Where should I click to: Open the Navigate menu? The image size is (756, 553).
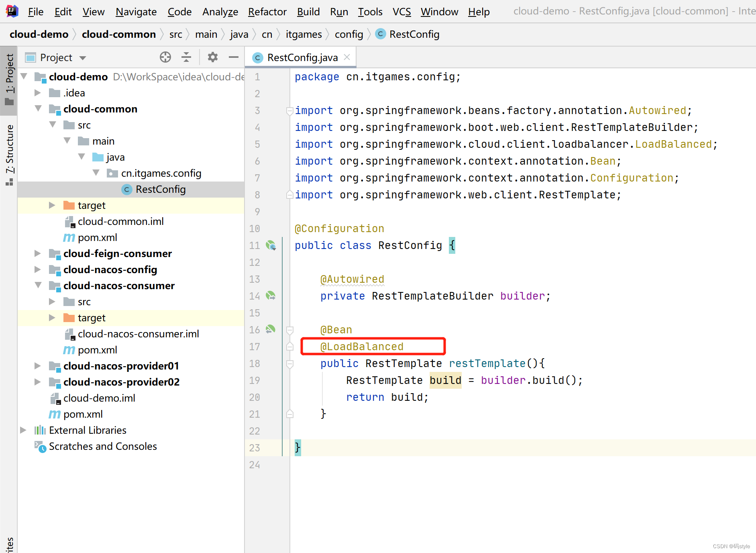pyautogui.click(x=136, y=12)
